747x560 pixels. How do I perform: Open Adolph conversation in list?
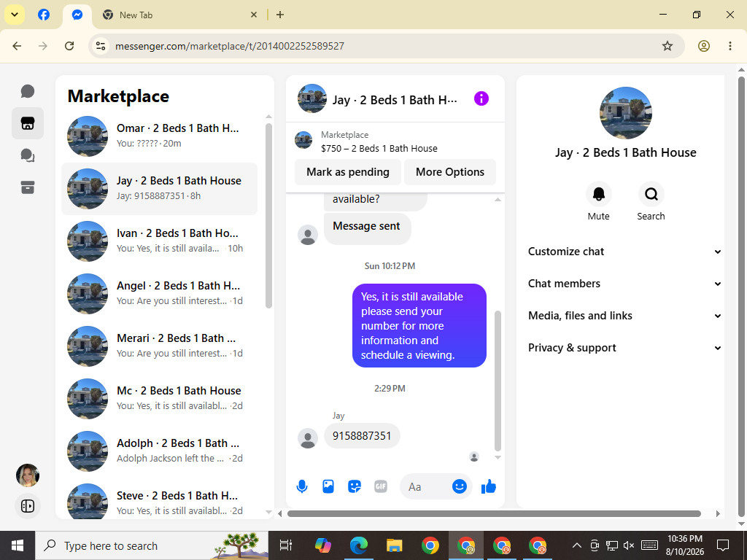point(160,451)
